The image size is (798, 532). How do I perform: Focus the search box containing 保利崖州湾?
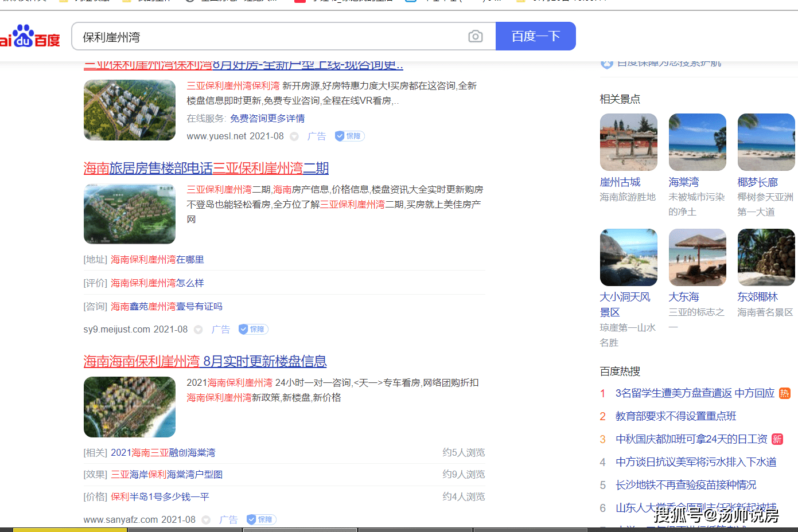pos(283,37)
